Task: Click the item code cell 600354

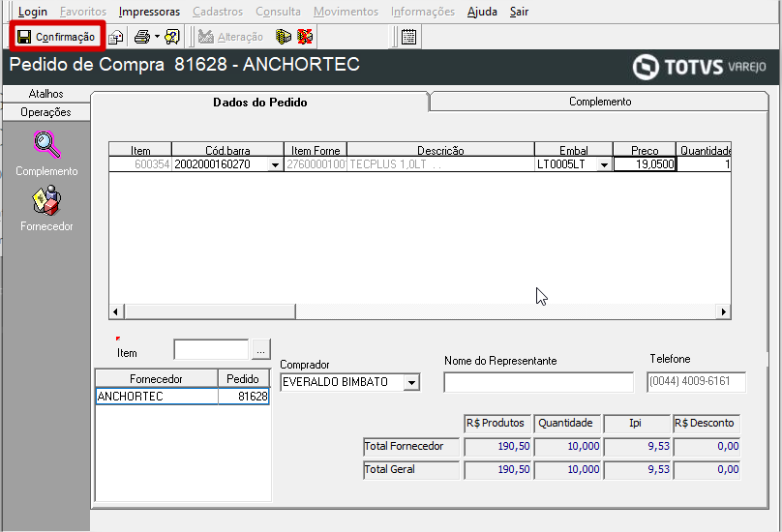Action: tap(140, 164)
